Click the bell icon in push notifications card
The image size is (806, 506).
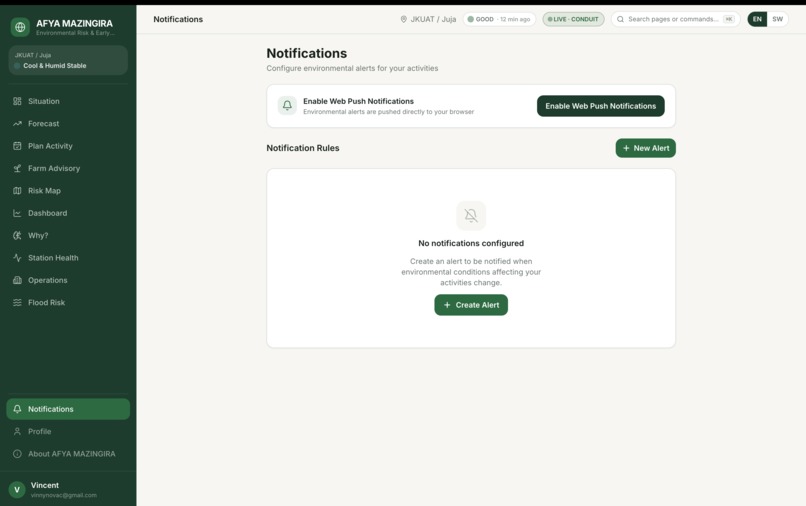tap(287, 105)
